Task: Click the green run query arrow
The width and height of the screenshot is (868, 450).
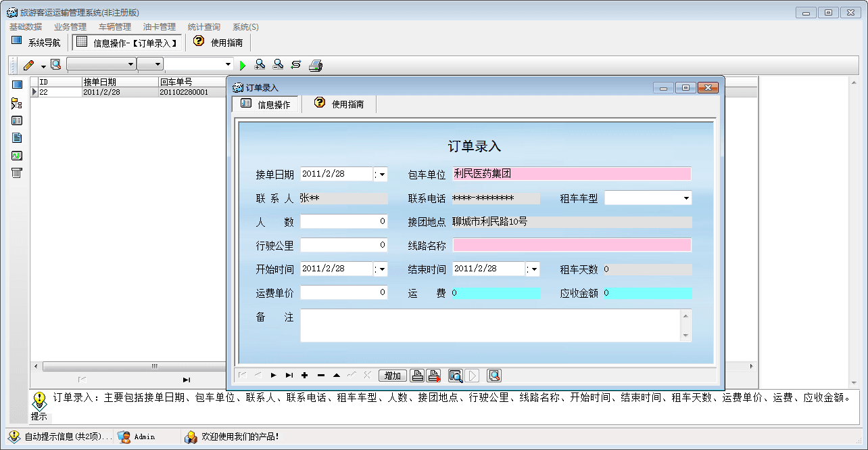Action: tap(243, 65)
